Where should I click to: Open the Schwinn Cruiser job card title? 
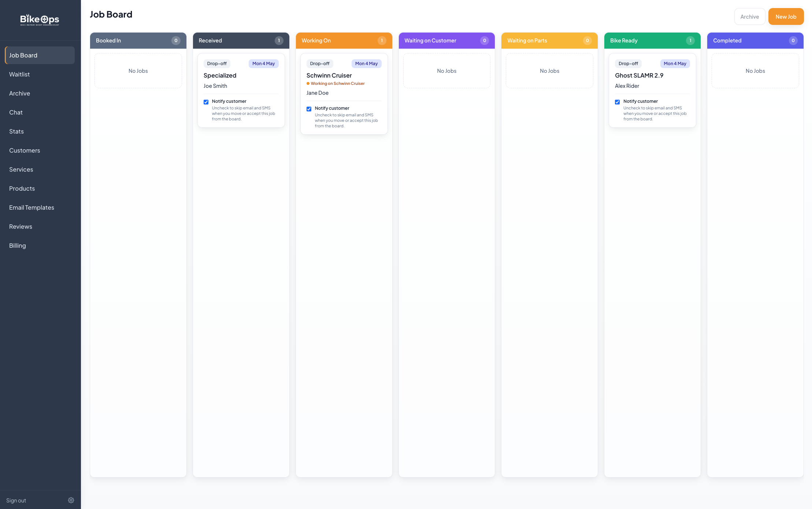pos(329,75)
